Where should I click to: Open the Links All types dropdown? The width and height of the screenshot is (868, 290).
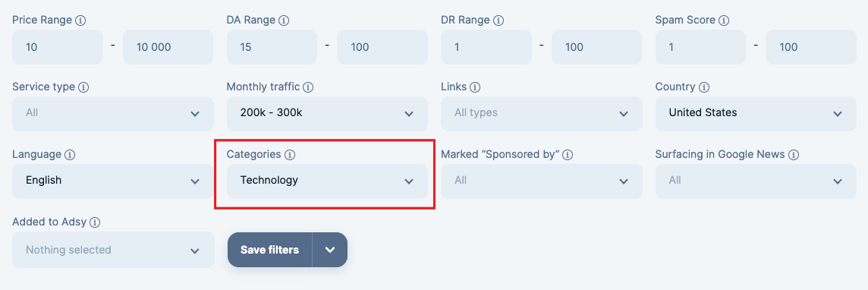(x=542, y=113)
